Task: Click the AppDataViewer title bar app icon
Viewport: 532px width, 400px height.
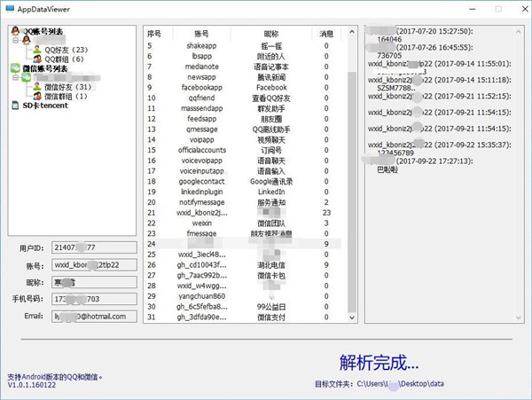Action: [x=10, y=9]
